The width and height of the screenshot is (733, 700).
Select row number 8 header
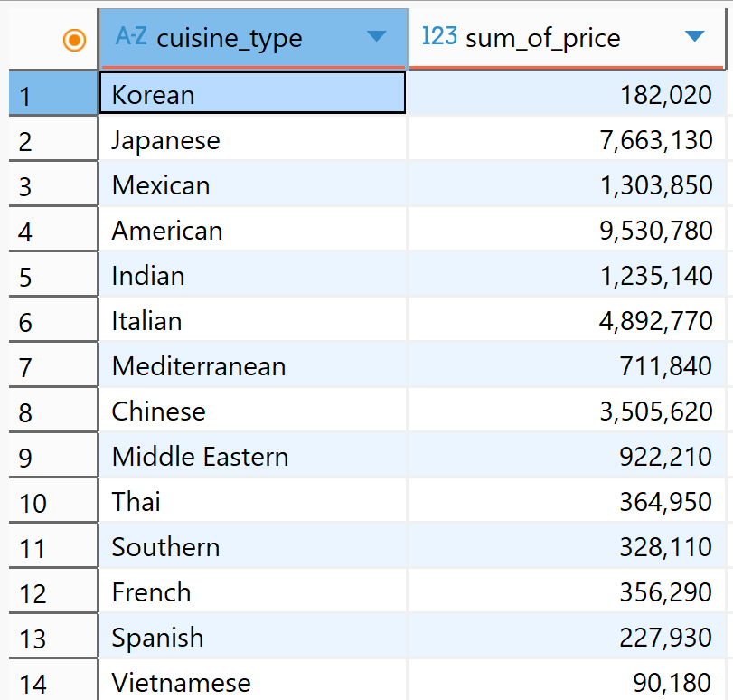point(53,411)
